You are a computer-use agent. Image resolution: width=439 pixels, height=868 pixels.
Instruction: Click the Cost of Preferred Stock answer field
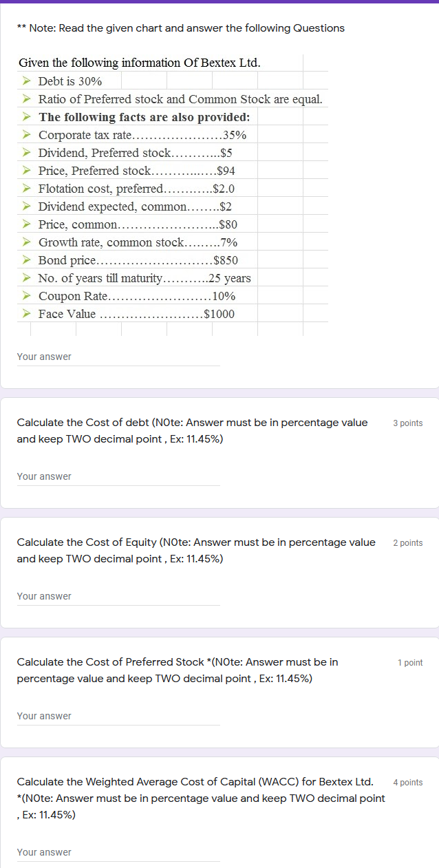117,716
